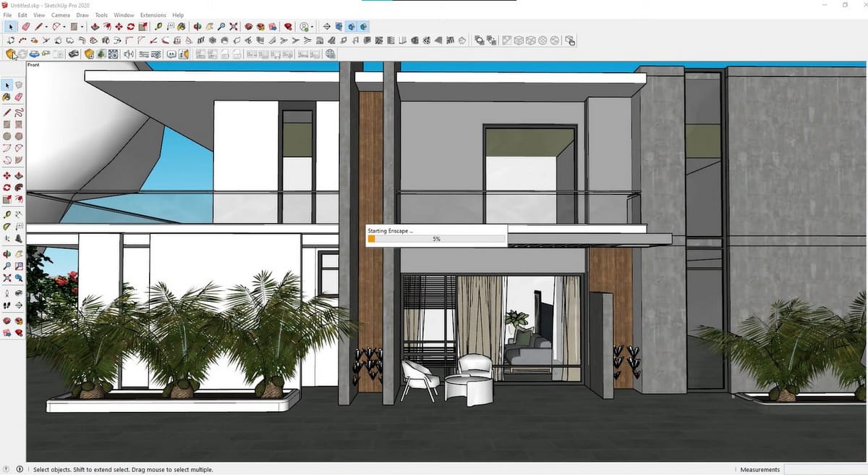Select the Tape Measure tool in top toolbar
868x475 pixels.
coord(158,27)
